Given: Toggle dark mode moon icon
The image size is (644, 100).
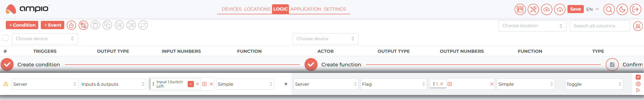Looking at the screenshot, I should 622,10.
